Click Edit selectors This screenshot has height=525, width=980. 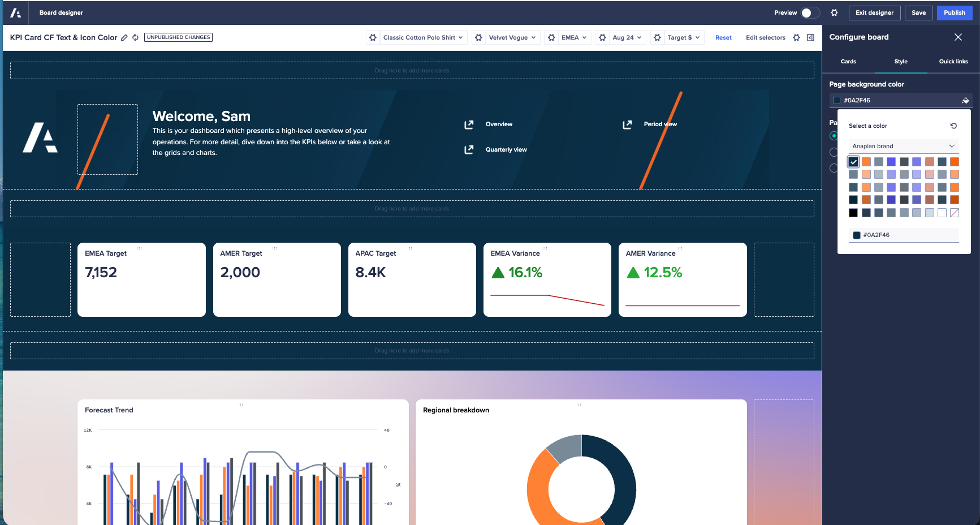tap(765, 37)
